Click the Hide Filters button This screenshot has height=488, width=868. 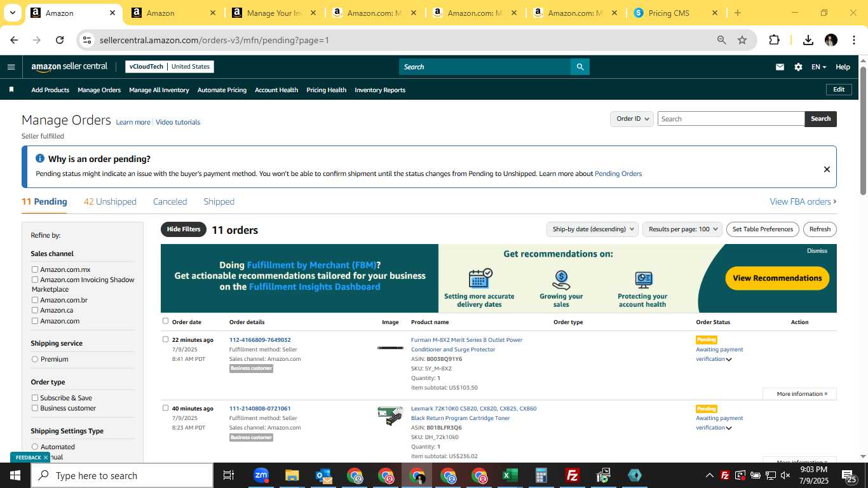[184, 229]
